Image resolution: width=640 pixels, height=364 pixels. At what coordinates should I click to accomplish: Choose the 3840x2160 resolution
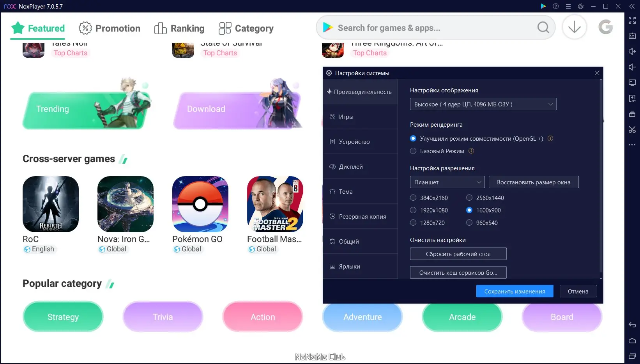(x=413, y=198)
